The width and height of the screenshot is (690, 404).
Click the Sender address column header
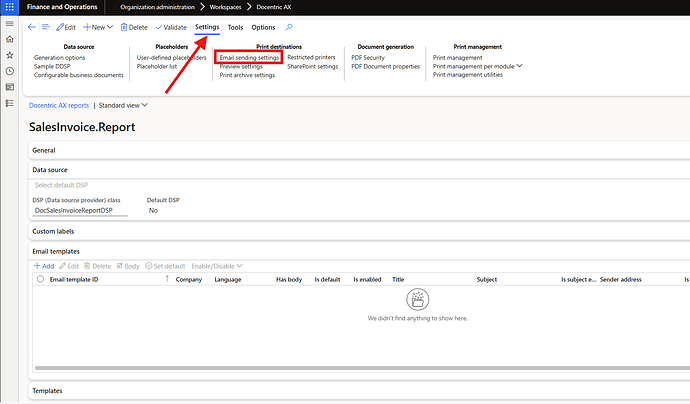(x=620, y=279)
